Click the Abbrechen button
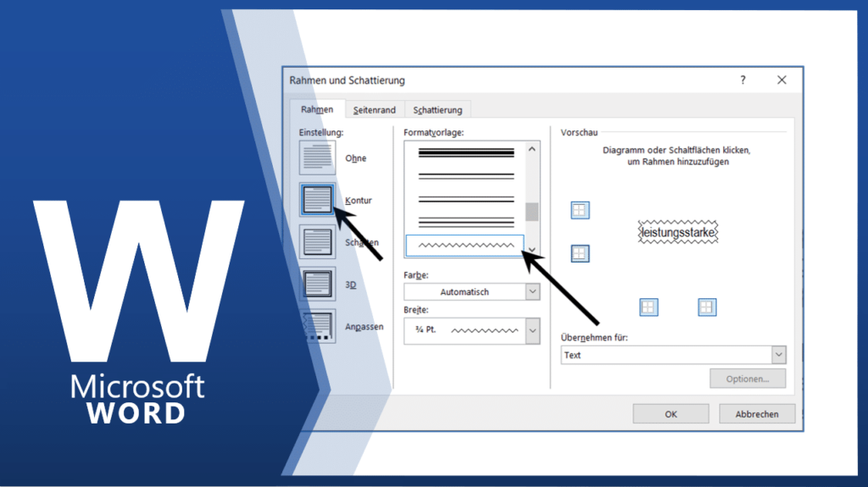The image size is (868, 487). 757,414
